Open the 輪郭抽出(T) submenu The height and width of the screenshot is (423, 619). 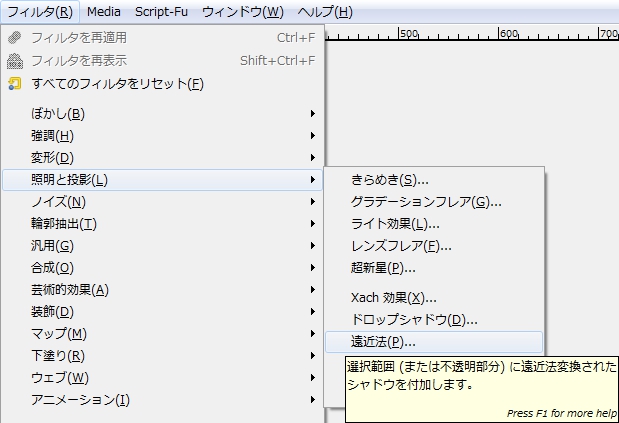coord(162,224)
